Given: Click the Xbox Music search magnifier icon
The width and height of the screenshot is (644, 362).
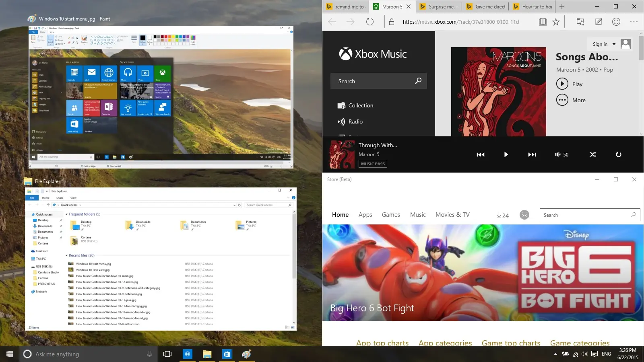Looking at the screenshot, I should [x=418, y=81].
